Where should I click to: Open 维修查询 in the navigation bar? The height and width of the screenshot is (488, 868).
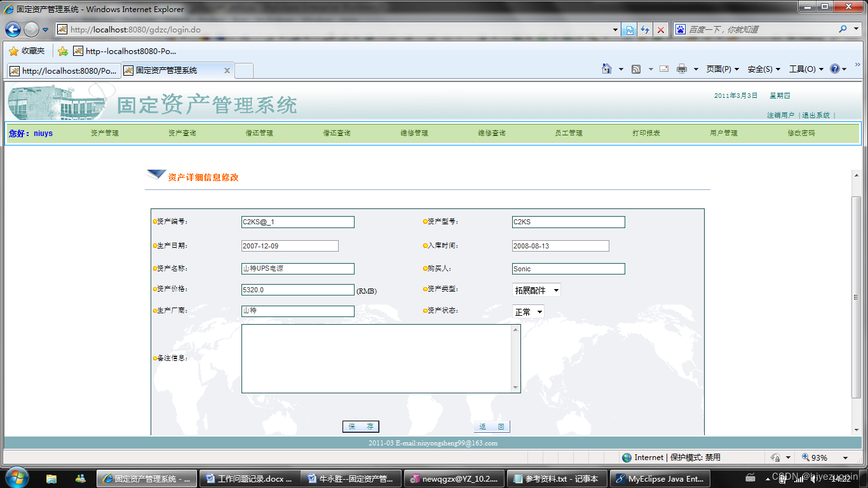pos(492,133)
